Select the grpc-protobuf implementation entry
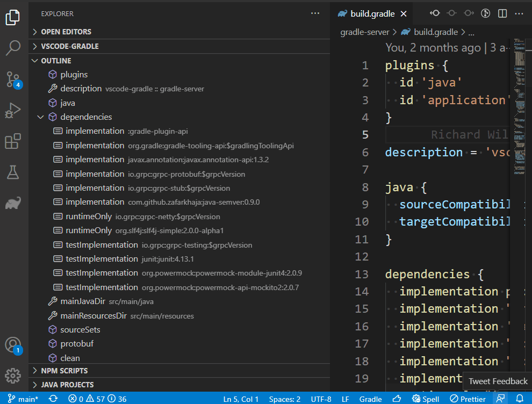The width and height of the screenshot is (532, 404). tap(179, 174)
